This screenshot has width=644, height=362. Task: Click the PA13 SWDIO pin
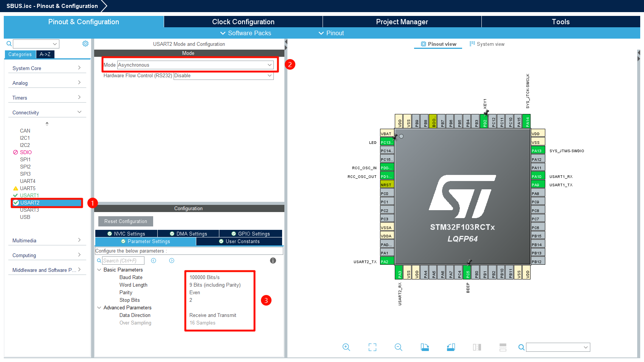(x=538, y=151)
